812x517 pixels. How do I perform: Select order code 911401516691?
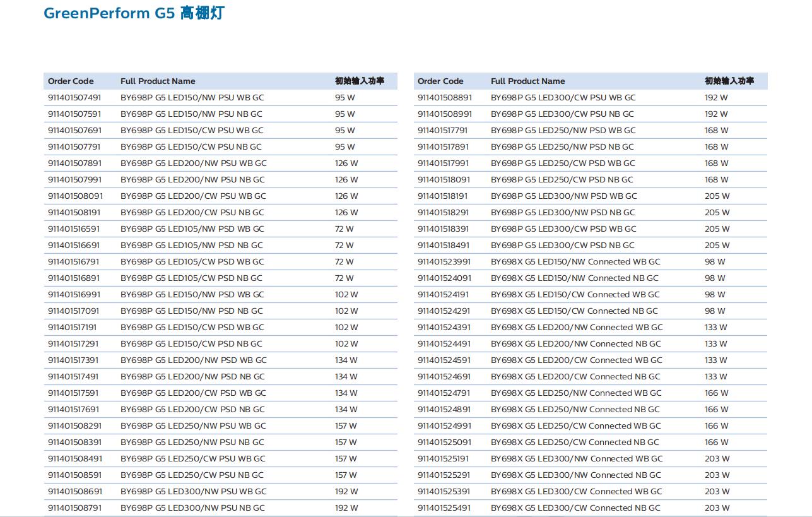74,246
